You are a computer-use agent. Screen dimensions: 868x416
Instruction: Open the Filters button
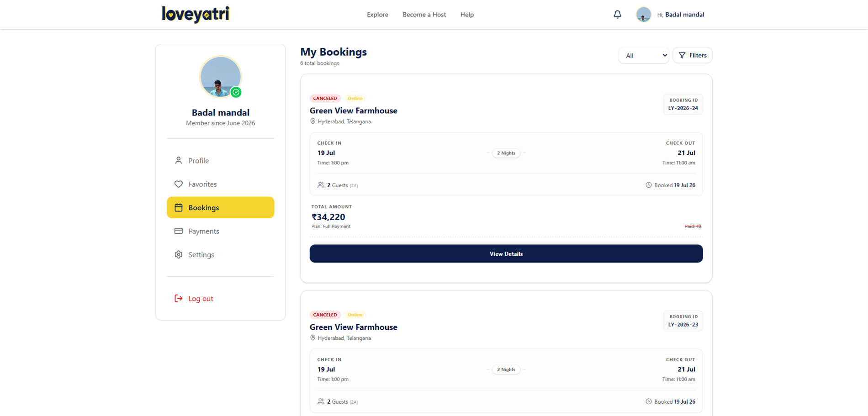click(693, 55)
